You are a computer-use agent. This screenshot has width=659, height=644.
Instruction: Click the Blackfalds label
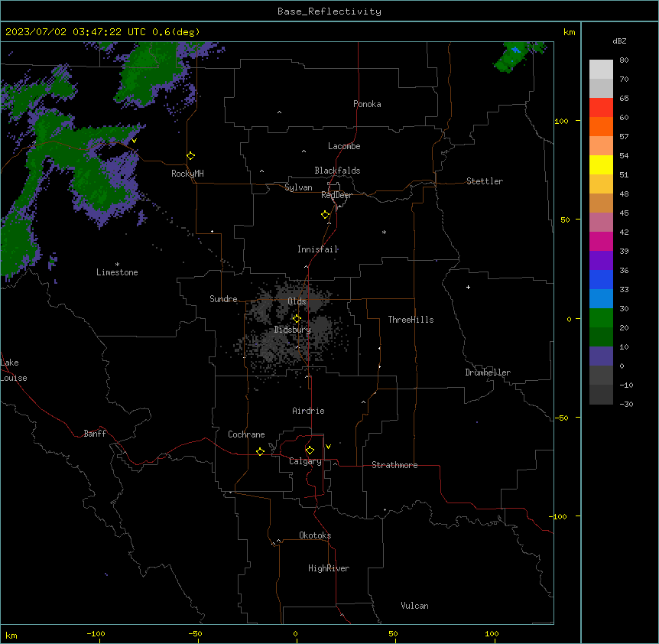[337, 171]
